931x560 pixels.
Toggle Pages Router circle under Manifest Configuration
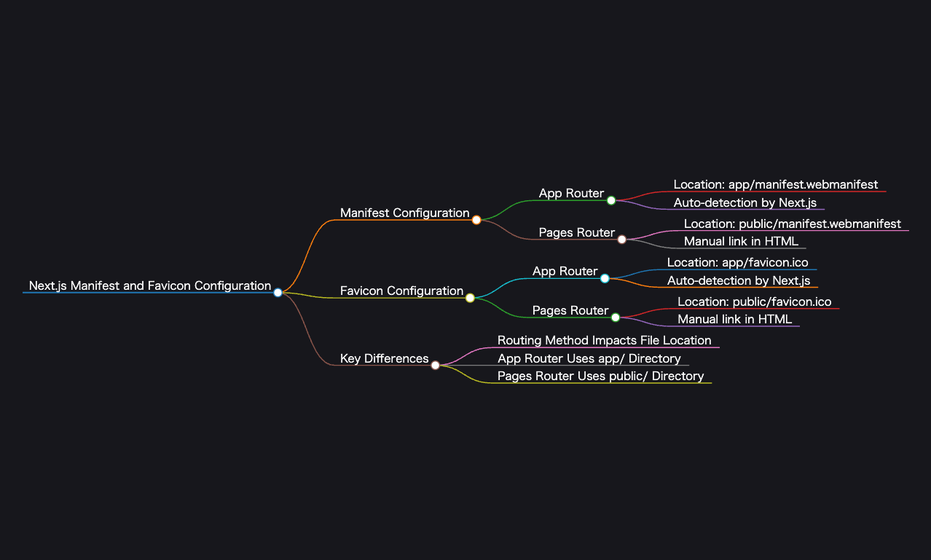pyautogui.click(x=622, y=239)
